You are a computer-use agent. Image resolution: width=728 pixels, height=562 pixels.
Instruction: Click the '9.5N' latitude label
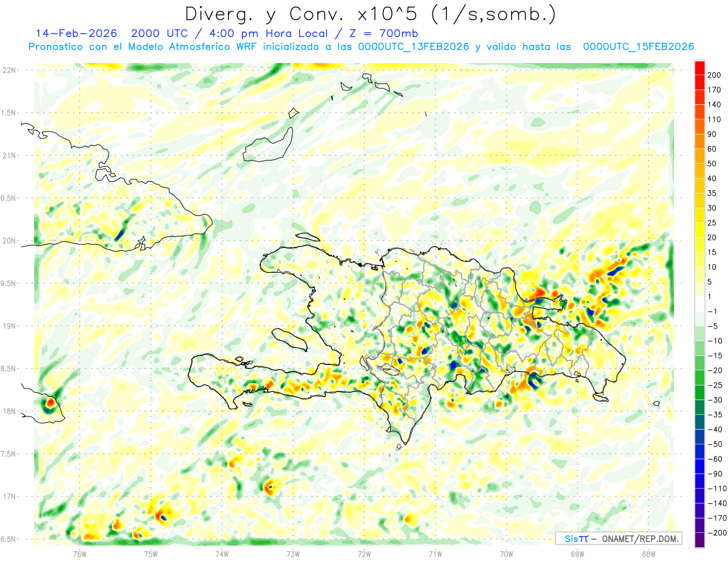[8, 283]
